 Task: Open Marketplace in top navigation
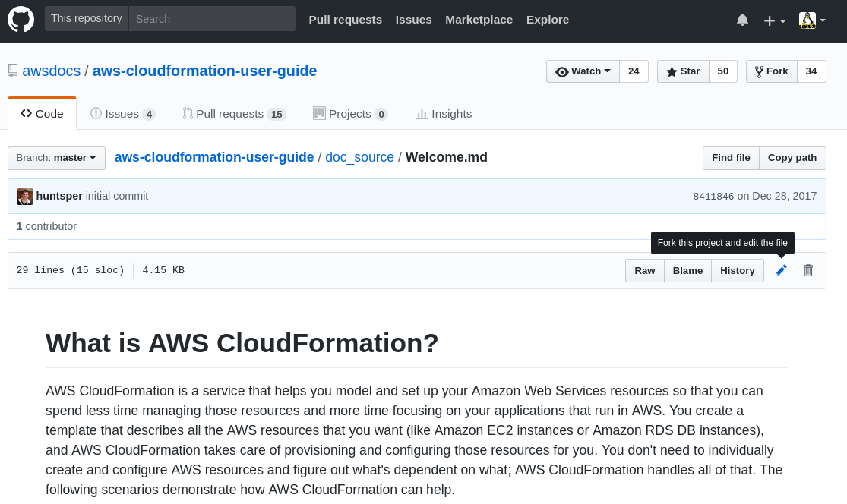(x=479, y=20)
